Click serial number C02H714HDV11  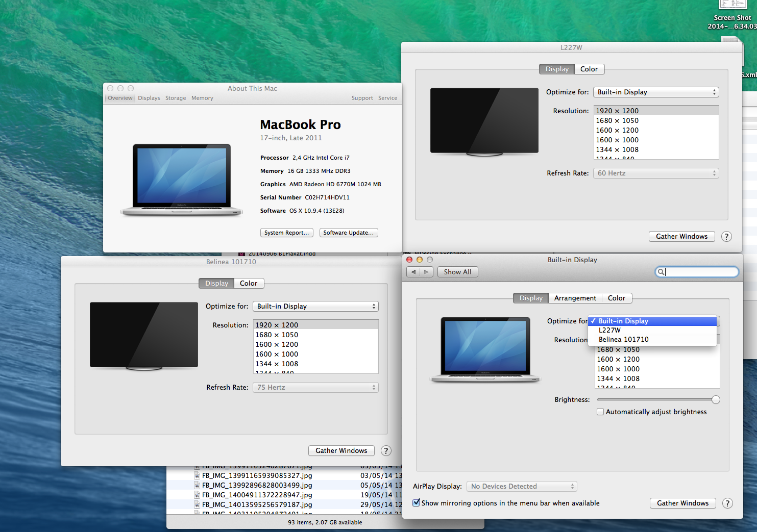pyautogui.click(x=327, y=197)
